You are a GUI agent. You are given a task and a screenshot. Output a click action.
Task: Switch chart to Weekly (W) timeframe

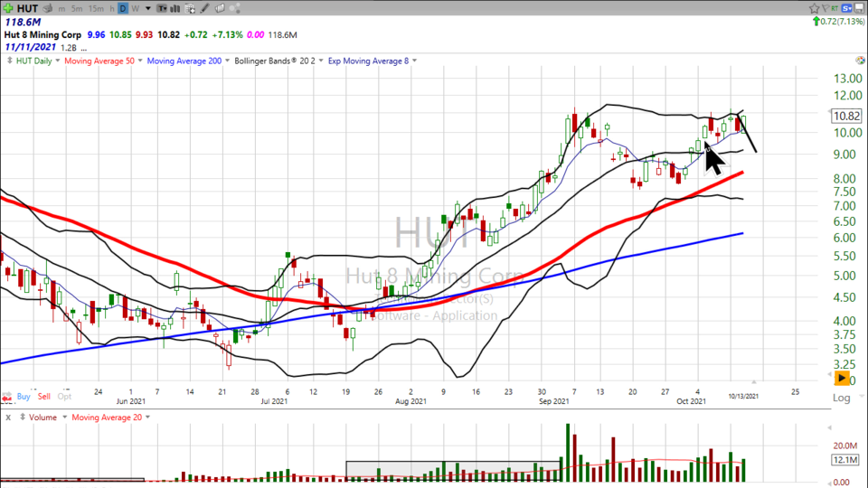click(x=135, y=9)
